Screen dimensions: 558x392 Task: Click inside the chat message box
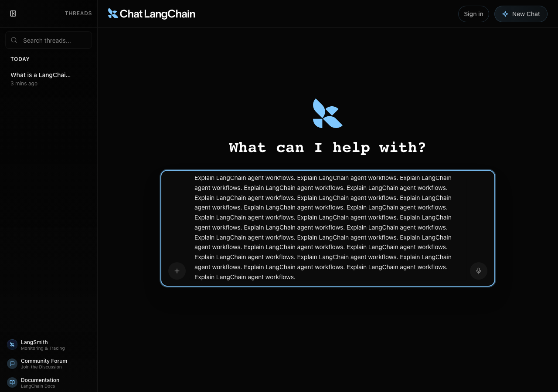pos(328,227)
